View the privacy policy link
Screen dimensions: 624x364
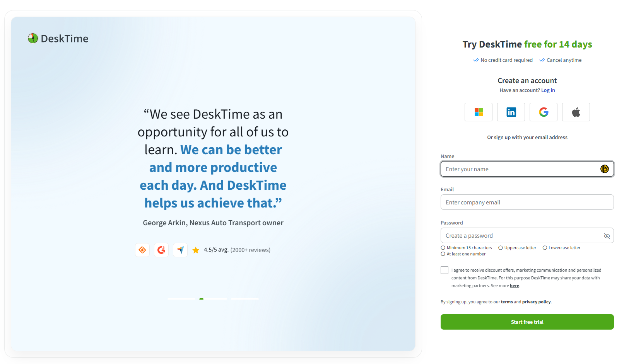(x=536, y=302)
